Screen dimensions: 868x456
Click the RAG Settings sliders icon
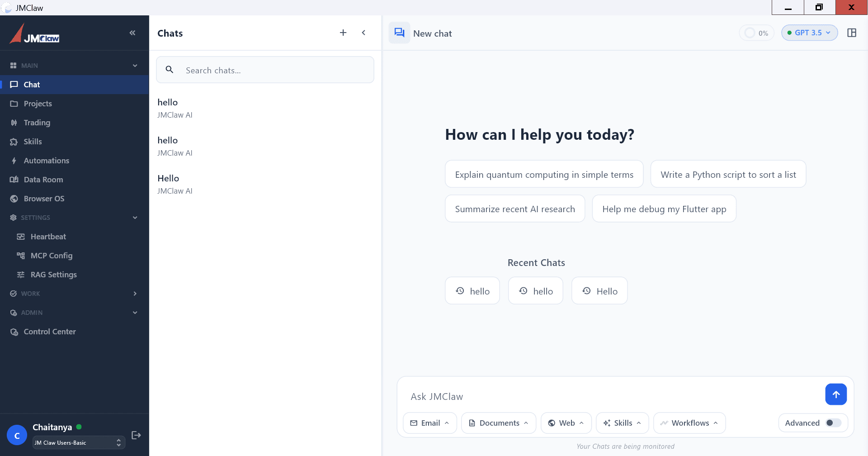pos(21,275)
